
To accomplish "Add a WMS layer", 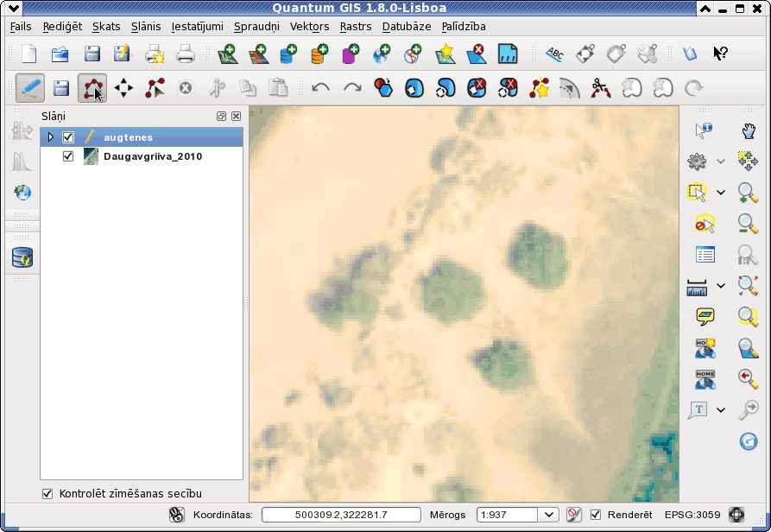I will click(x=382, y=54).
